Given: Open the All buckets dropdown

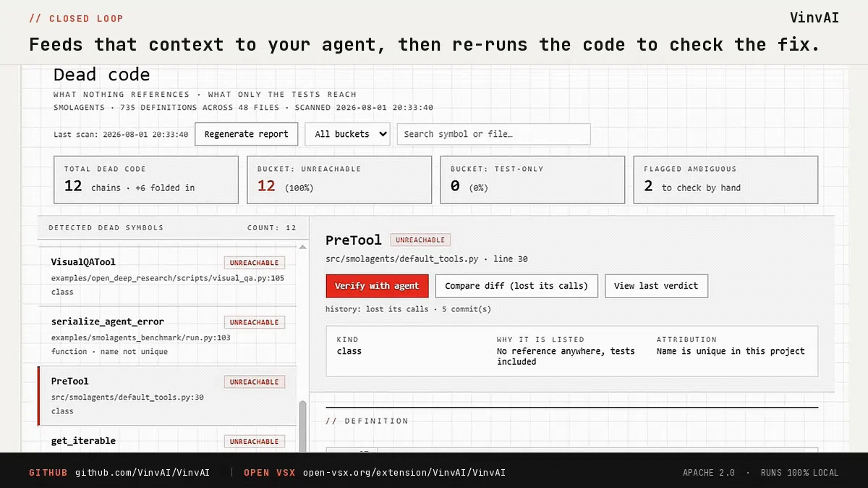Looking at the screenshot, I should pyautogui.click(x=348, y=134).
